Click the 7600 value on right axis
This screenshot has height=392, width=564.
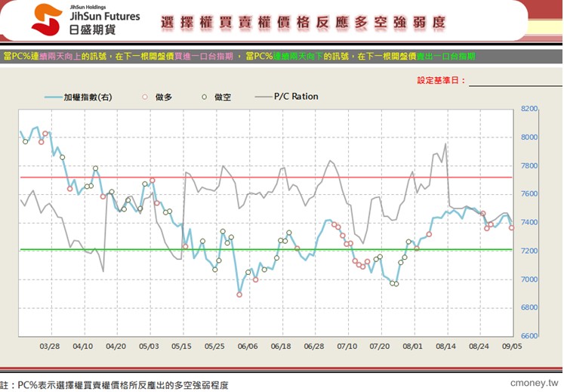(x=529, y=193)
